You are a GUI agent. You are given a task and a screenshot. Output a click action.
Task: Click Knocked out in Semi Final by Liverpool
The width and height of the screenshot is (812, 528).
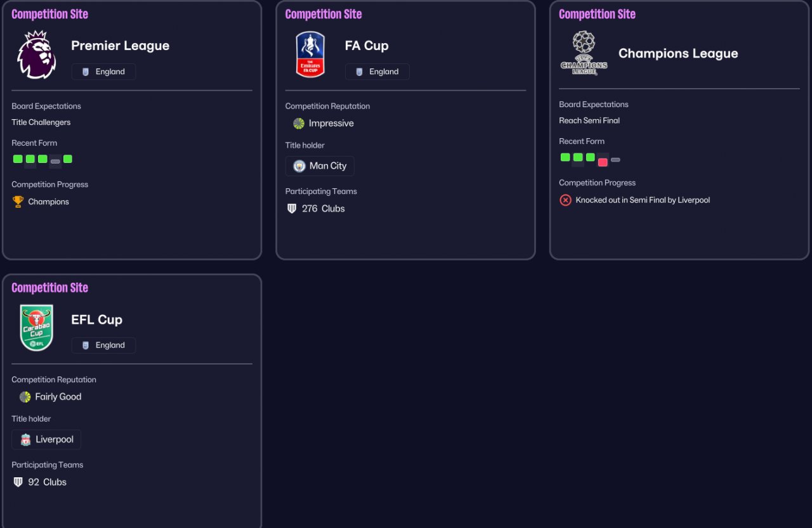(x=643, y=200)
